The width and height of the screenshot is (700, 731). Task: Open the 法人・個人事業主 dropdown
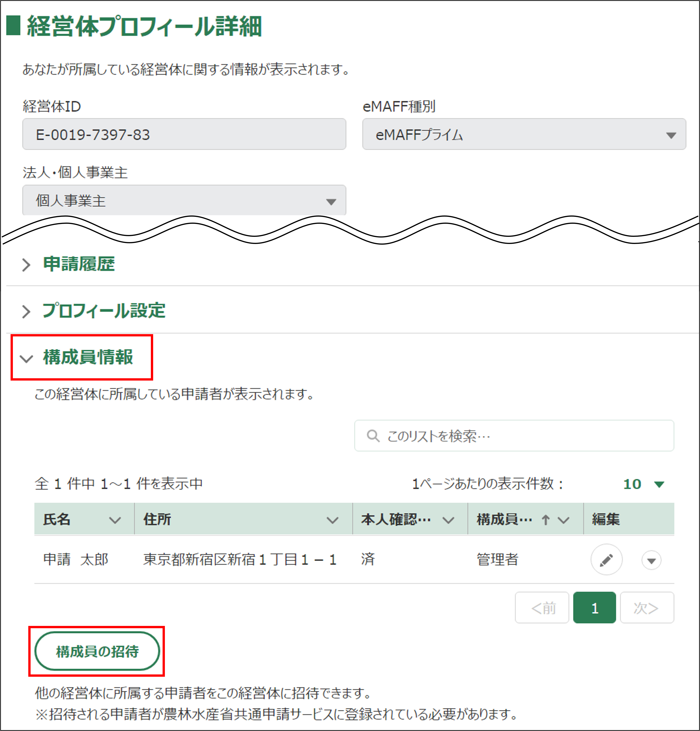(184, 201)
